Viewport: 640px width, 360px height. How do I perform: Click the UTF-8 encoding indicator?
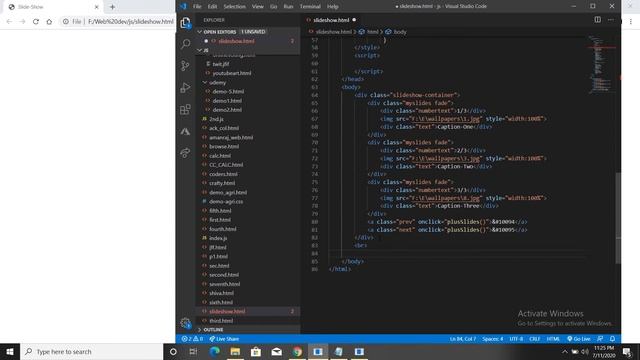click(x=516, y=339)
